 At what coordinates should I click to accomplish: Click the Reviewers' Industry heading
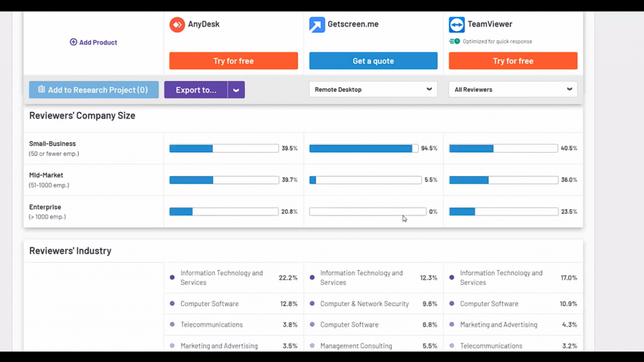(x=70, y=250)
